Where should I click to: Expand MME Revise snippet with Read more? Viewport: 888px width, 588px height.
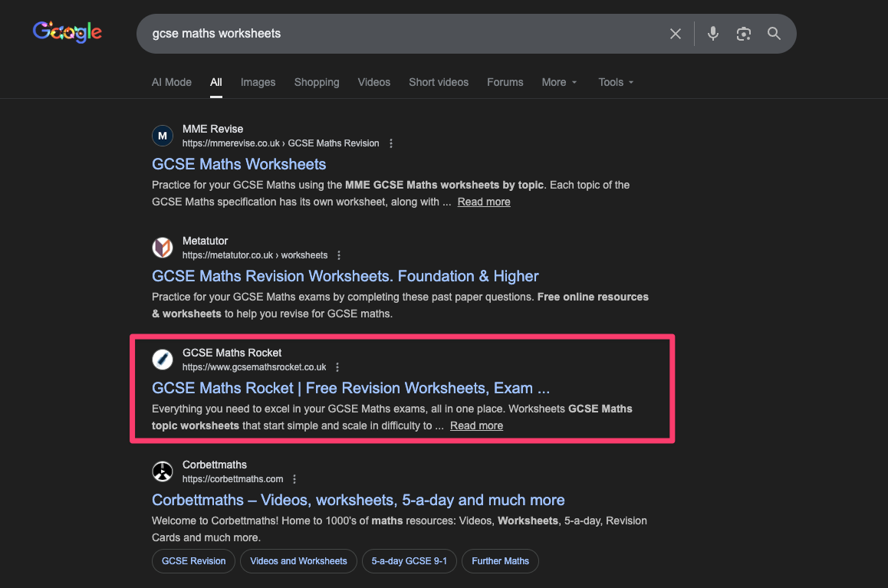point(484,202)
